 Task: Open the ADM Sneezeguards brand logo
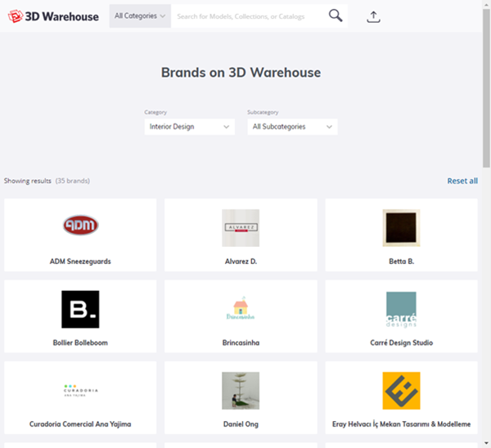tap(80, 226)
